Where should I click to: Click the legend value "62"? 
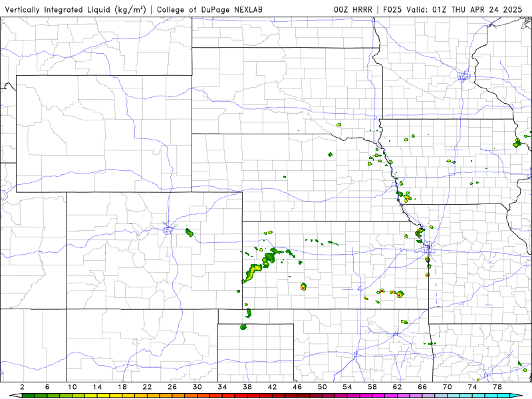coord(397,387)
